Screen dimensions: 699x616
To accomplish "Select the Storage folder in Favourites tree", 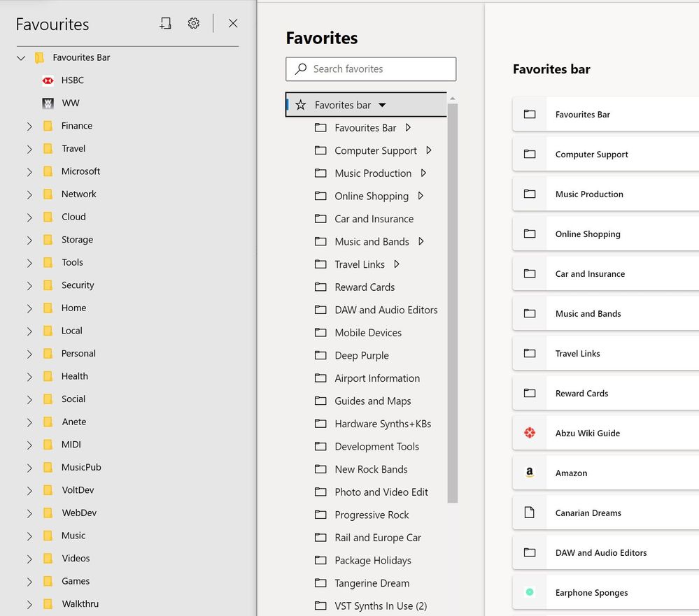I will click(77, 240).
